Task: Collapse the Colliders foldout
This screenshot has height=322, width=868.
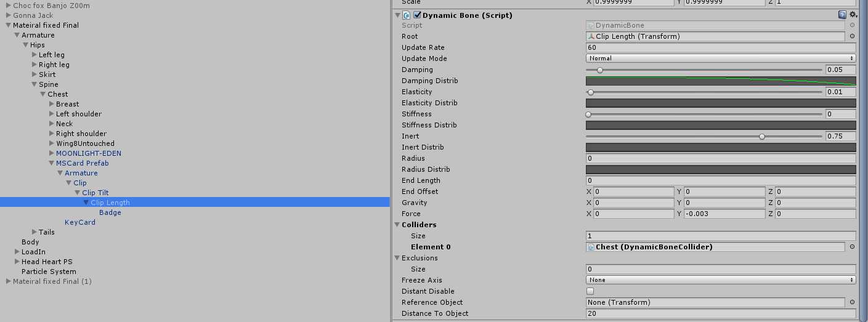Action: pyautogui.click(x=397, y=225)
